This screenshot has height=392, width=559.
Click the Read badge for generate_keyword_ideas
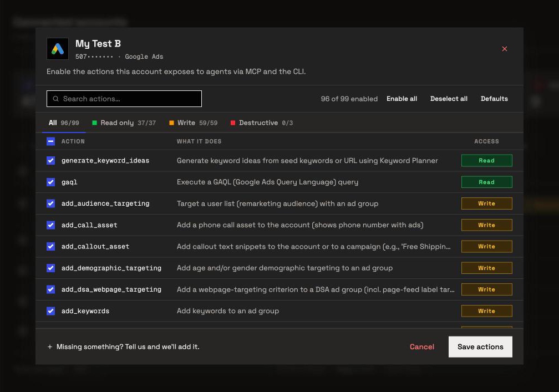click(x=487, y=160)
